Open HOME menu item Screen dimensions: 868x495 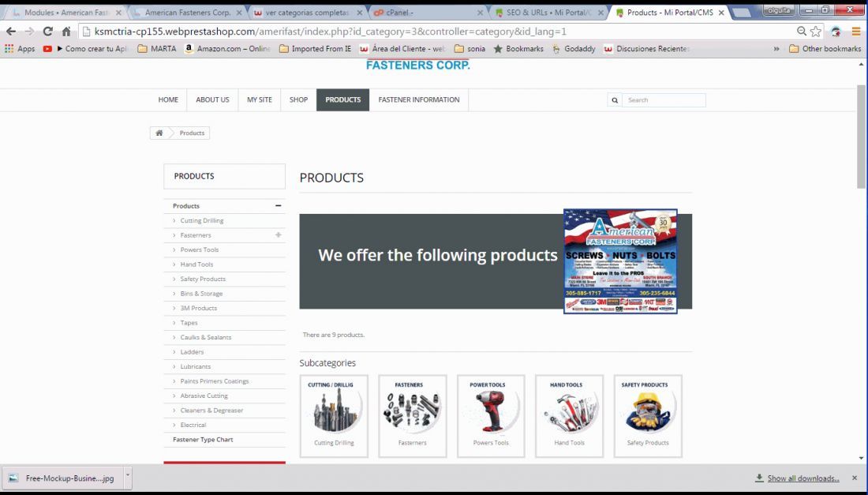coord(168,99)
